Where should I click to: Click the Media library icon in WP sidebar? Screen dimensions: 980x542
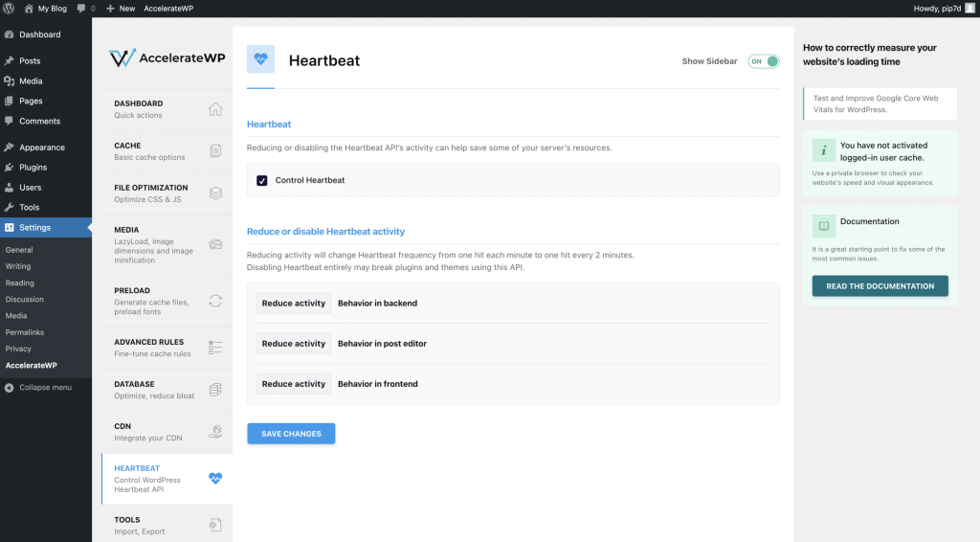coord(10,80)
